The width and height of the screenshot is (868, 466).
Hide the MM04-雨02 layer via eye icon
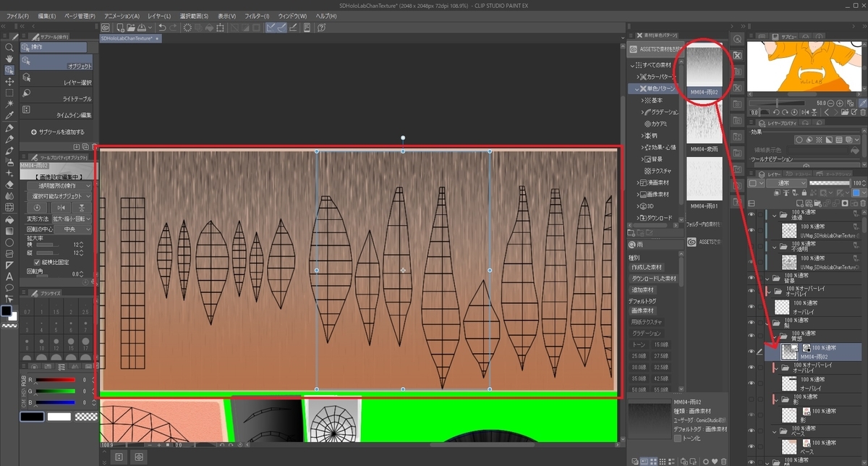click(x=751, y=352)
